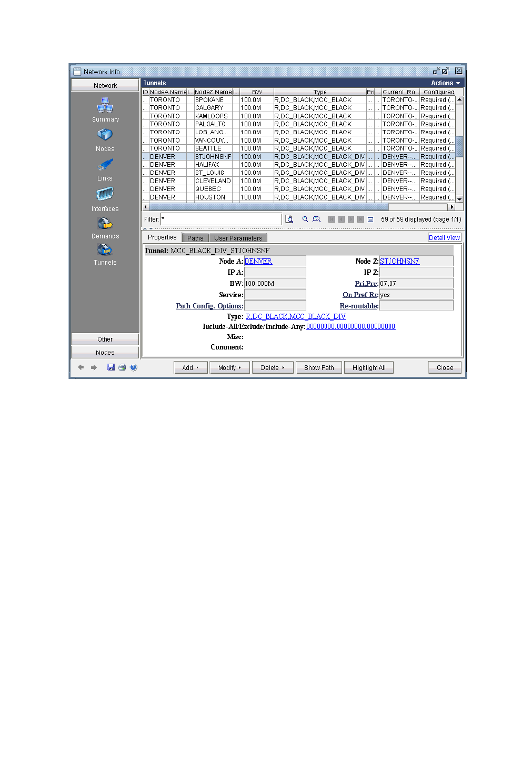532x781 pixels.
Task: Follow the DENVER Node A link
Action: [x=258, y=261]
